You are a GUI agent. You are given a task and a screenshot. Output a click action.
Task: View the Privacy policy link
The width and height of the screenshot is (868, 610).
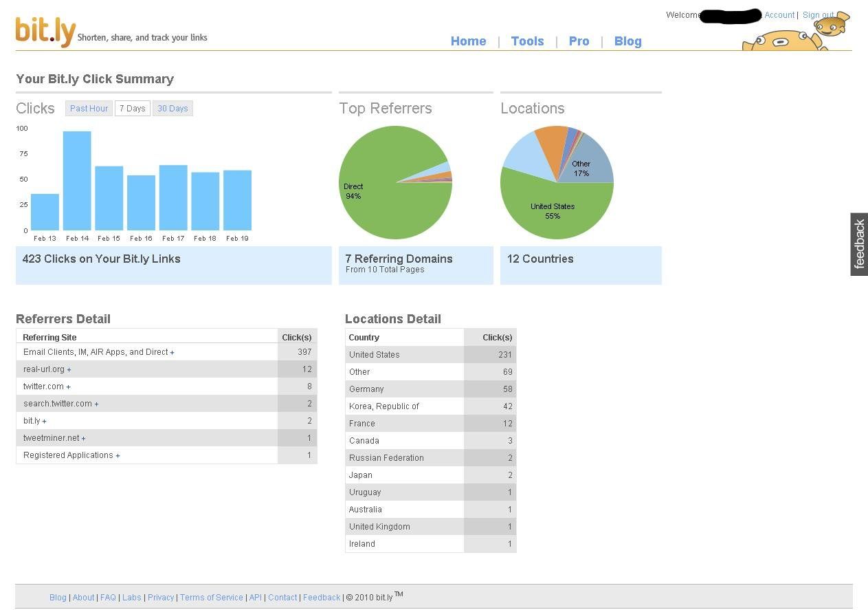coord(161,598)
